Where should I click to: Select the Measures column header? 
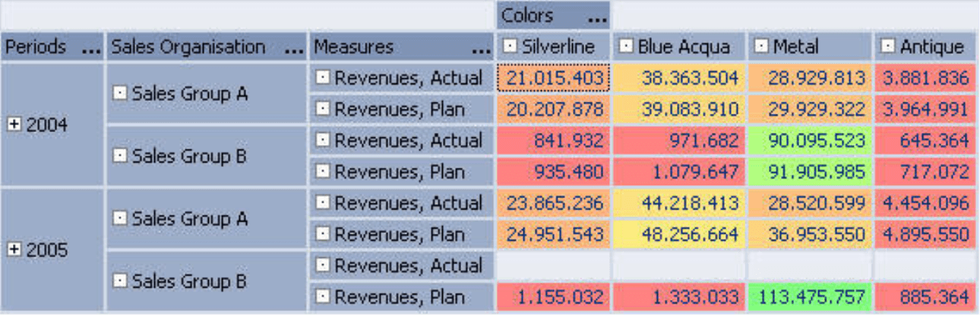402,47
